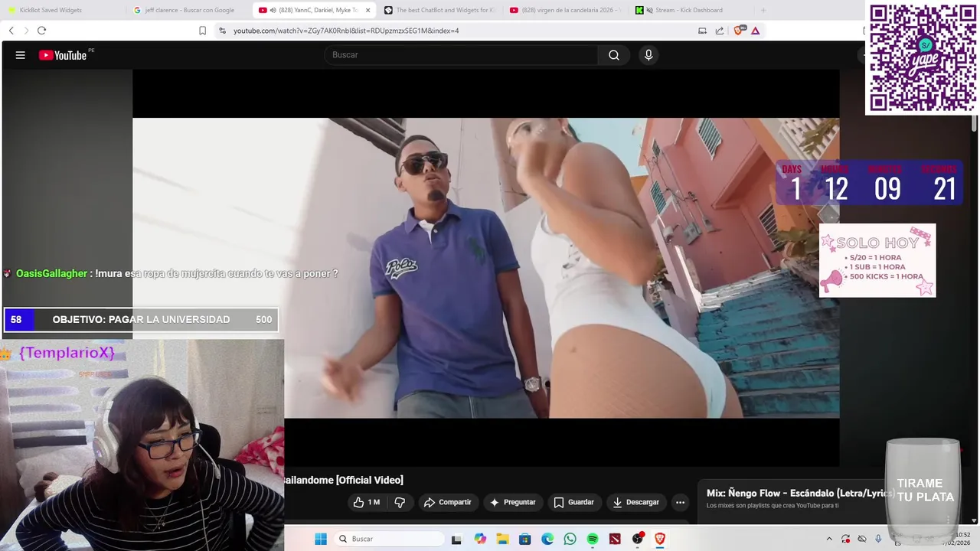Screen dimensions: 980x551
Task: Click the bailandome [Official Video] title
Action: pyautogui.click(x=344, y=480)
